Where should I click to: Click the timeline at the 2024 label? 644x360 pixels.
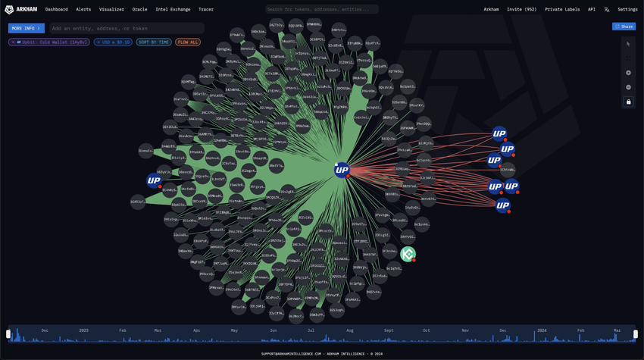coord(542,330)
